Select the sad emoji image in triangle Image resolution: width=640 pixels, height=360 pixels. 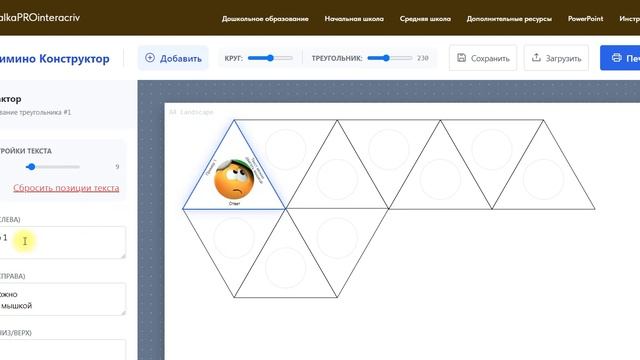click(234, 180)
